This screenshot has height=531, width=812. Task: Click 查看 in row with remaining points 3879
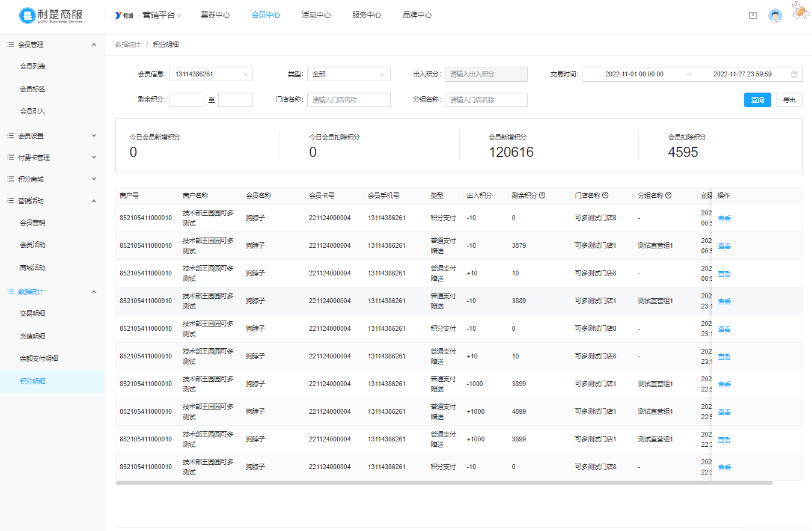[x=724, y=246]
